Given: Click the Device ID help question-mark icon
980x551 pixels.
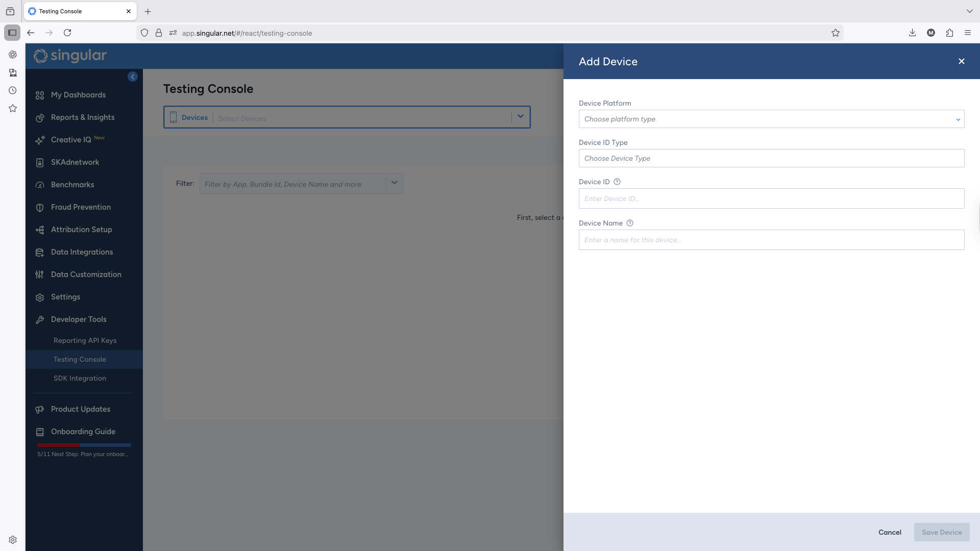Looking at the screenshot, I should pos(617,182).
